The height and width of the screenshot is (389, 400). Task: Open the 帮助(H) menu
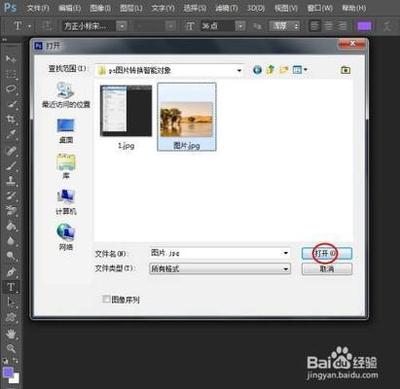pyautogui.click(x=354, y=8)
